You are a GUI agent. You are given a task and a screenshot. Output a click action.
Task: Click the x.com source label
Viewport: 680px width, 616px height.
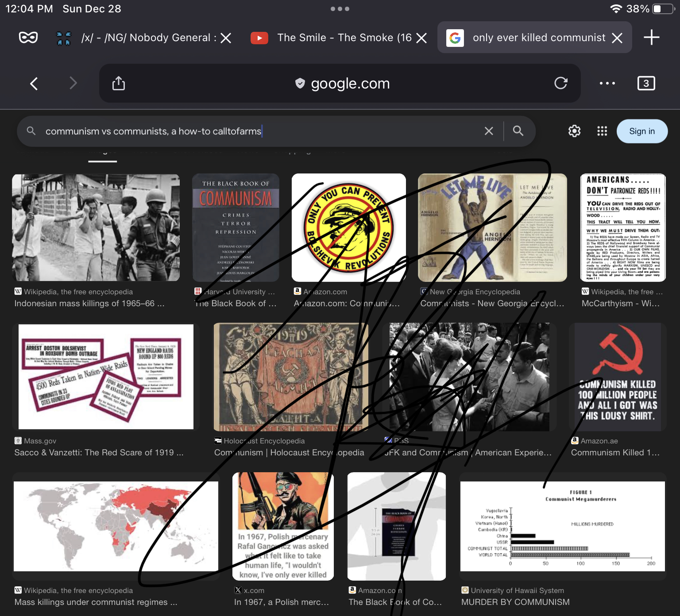tap(254, 590)
